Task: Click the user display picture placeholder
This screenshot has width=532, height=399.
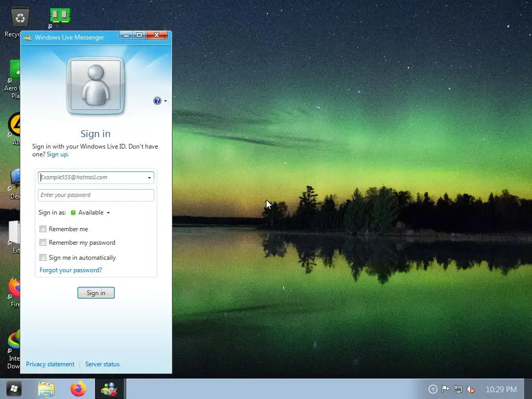Action: pyautogui.click(x=96, y=86)
